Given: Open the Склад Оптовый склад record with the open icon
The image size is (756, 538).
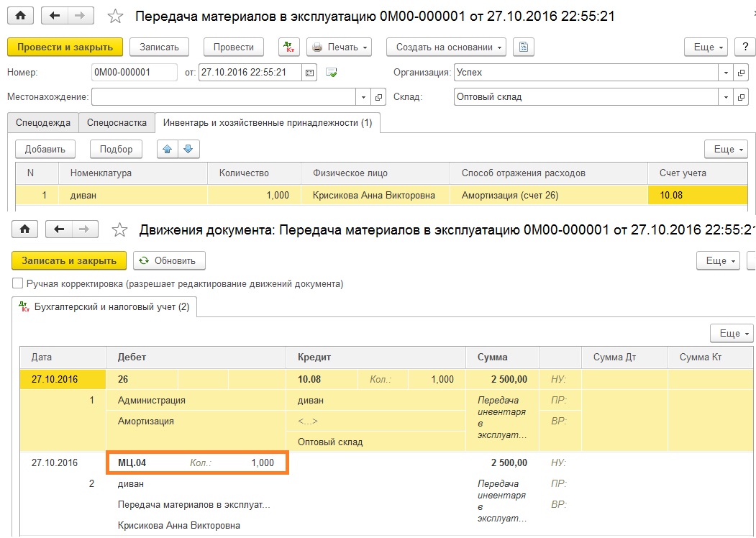Looking at the screenshot, I should 741,97.
